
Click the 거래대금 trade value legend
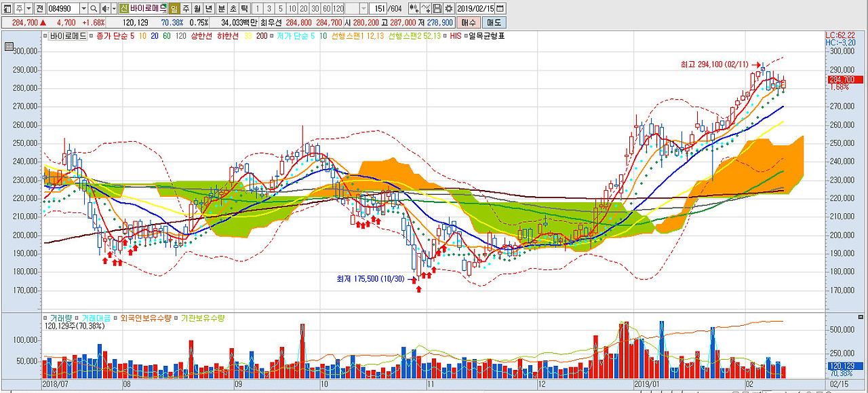point(97,318)
